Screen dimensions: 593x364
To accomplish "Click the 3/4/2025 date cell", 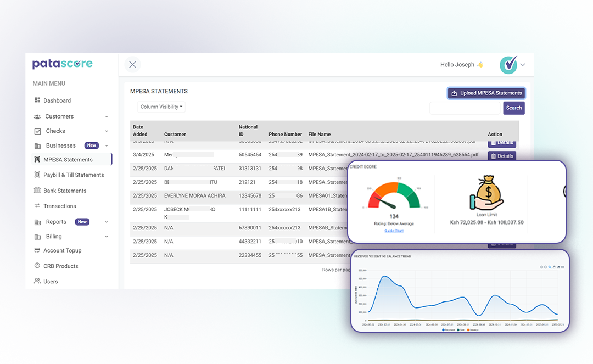I will [143, 155].
